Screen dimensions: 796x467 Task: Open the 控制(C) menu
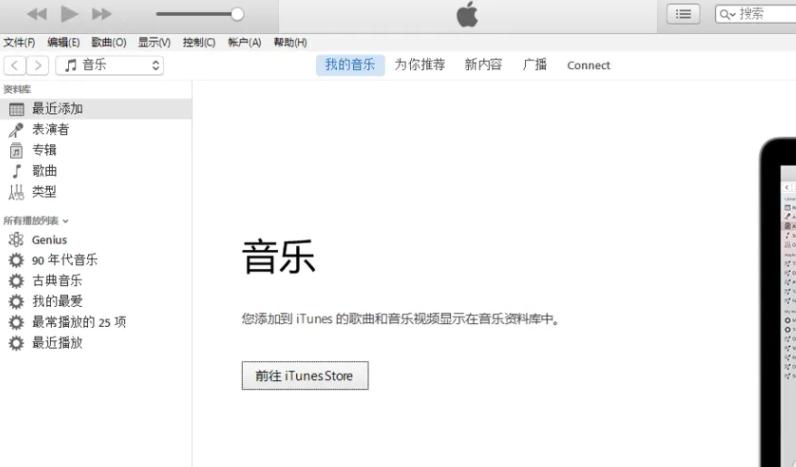(x=199, y=42)
